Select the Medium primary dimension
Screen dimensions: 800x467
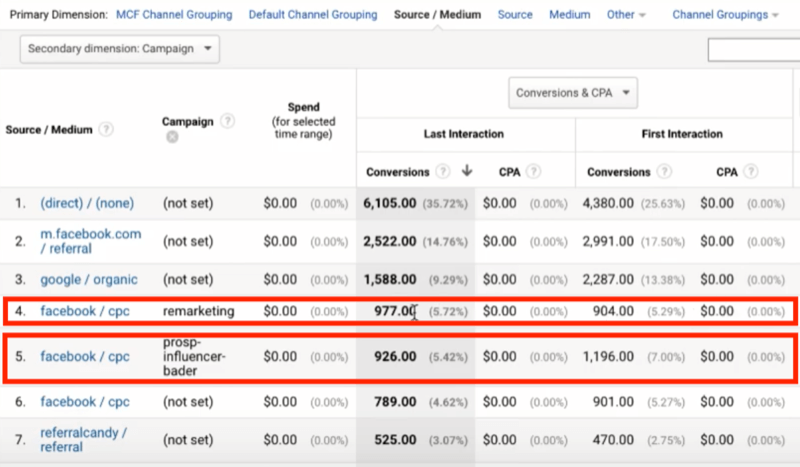pyautogui.click(x=569, y=15)
